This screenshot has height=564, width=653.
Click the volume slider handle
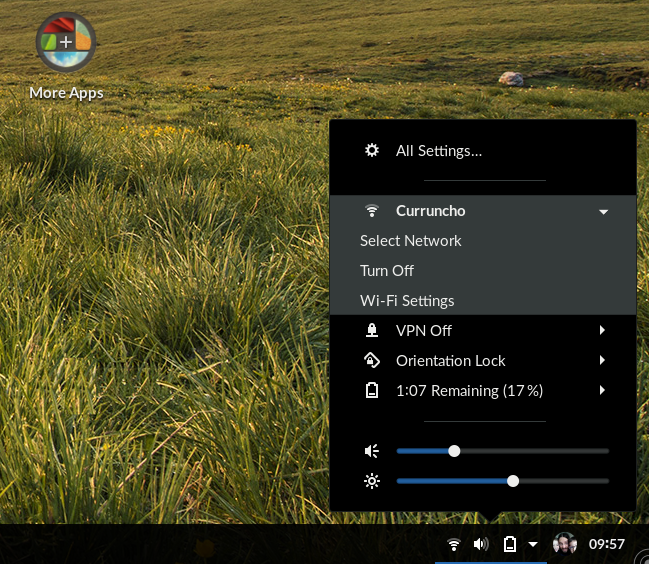point(454,451)
